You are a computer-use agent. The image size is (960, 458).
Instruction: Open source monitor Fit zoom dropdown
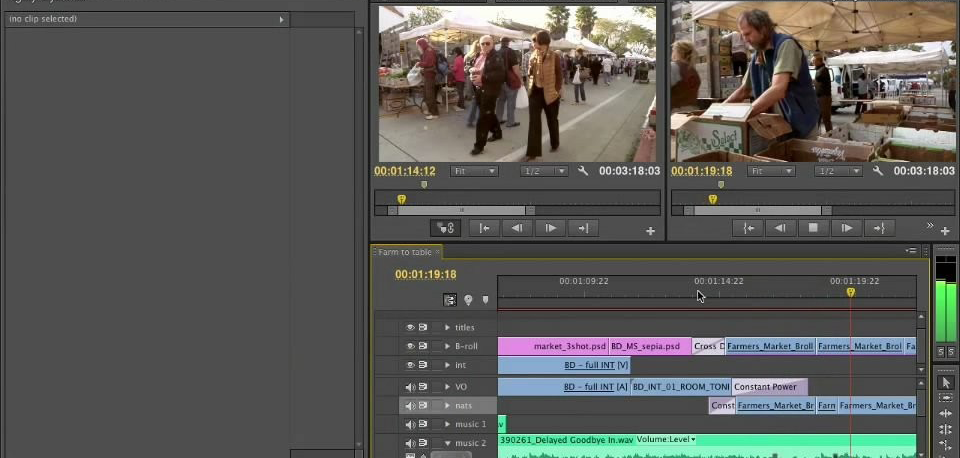474,171
